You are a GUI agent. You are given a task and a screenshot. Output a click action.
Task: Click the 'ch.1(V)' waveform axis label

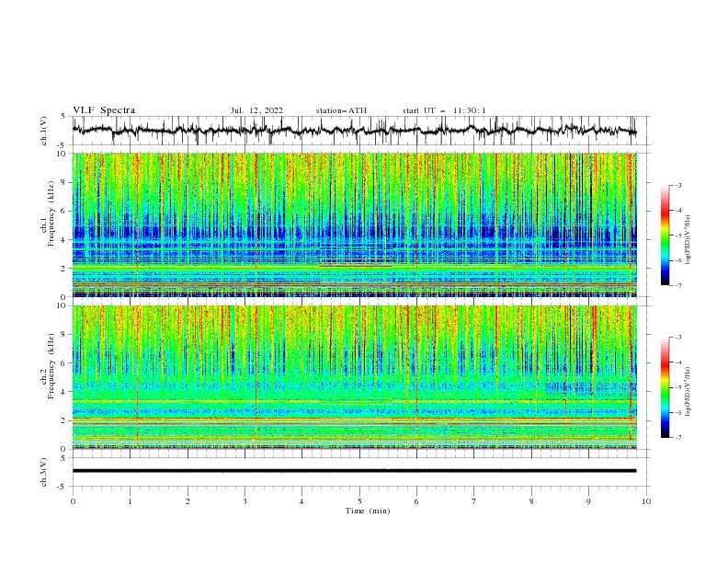(x=44, y=131)
